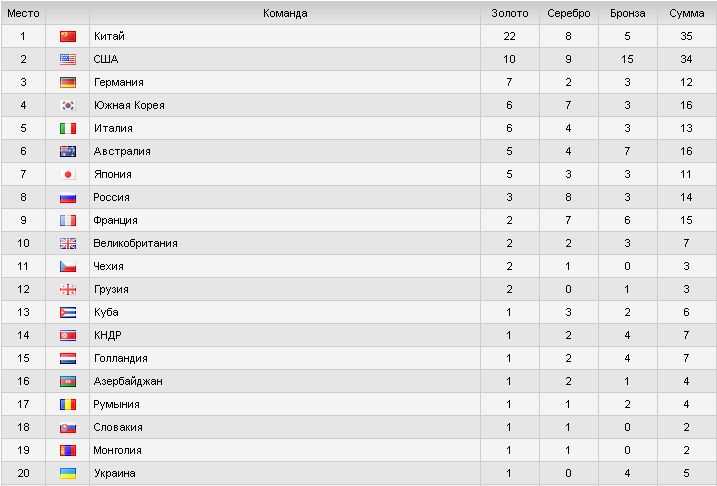Screen dimensions: 717x486
Task: Click the South Korea flag icon
Action: coord(68,105)
